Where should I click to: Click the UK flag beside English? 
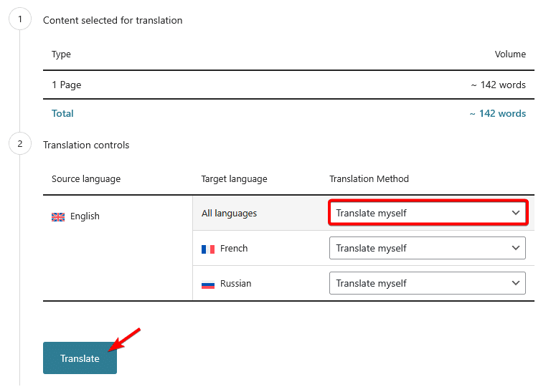tap(58, 216)
